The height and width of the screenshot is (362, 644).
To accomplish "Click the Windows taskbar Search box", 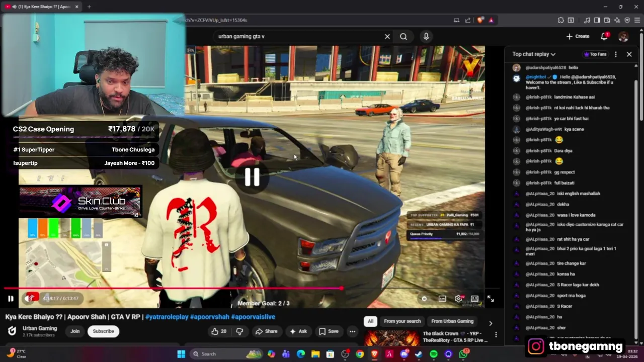I will click(226, 354).
